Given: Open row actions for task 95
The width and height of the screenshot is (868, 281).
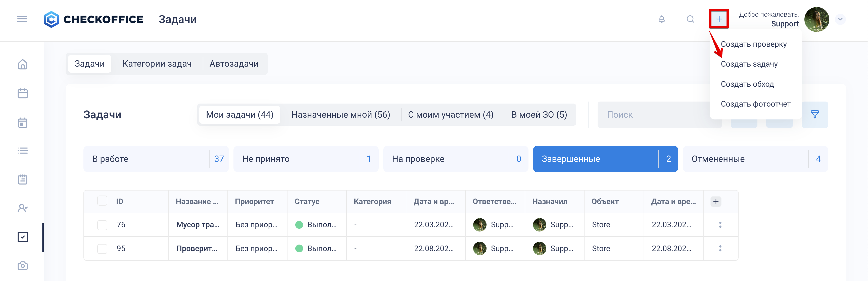Looking at the screenshot, I should click(720, 248).
